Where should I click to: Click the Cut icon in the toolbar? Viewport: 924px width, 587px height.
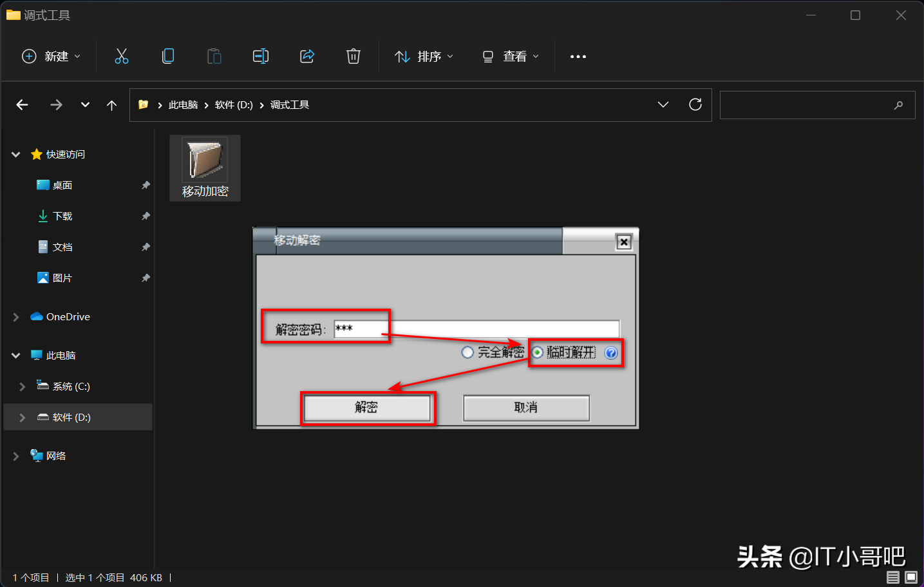(x=122, y=56)
